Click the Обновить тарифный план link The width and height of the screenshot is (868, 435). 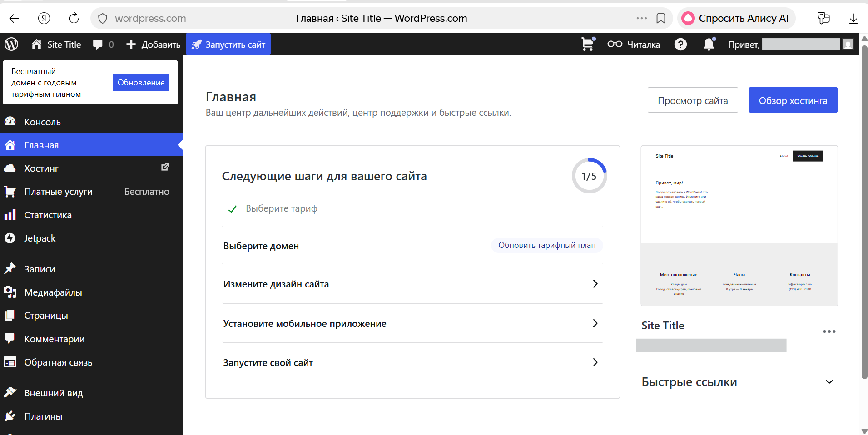546,245
